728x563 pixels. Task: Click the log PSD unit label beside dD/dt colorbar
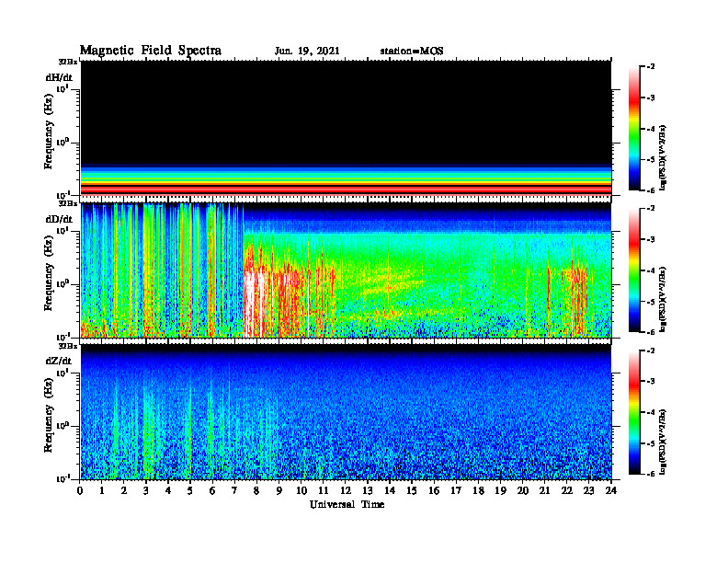(663, 299)
